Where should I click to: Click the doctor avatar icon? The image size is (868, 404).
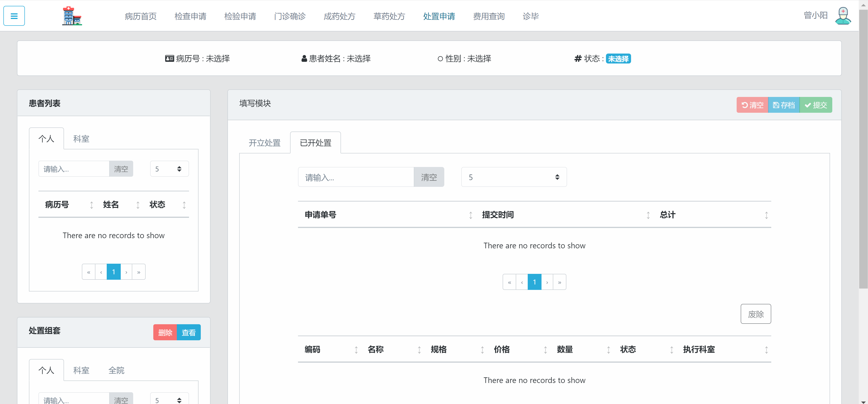click(x=843, y=16)
